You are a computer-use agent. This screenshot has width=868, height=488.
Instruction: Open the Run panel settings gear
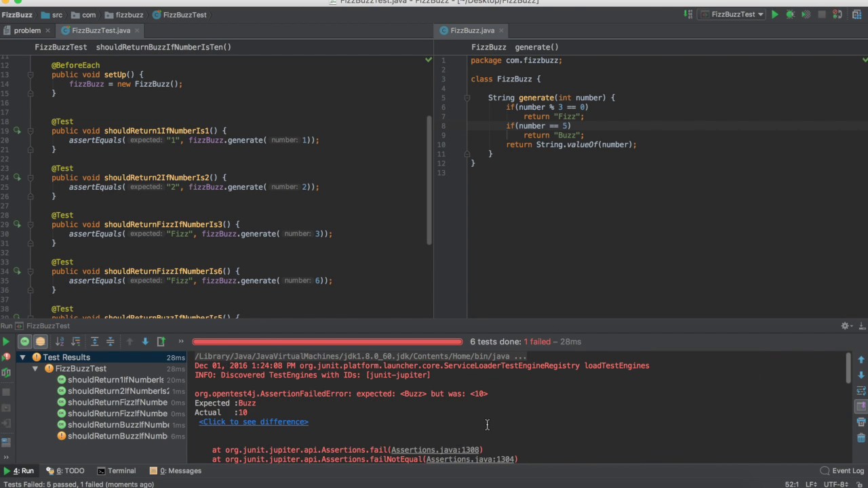[845, 325]
